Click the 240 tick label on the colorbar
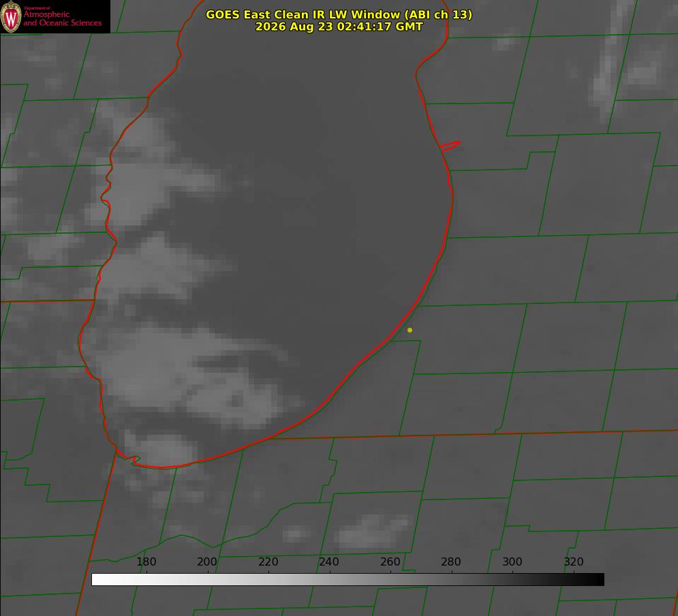This screenshot has width=678, height=616. [x=329, y=561]
